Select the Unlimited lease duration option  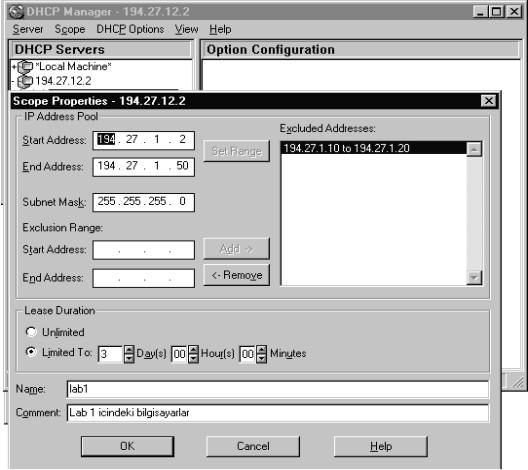[31, 332]
